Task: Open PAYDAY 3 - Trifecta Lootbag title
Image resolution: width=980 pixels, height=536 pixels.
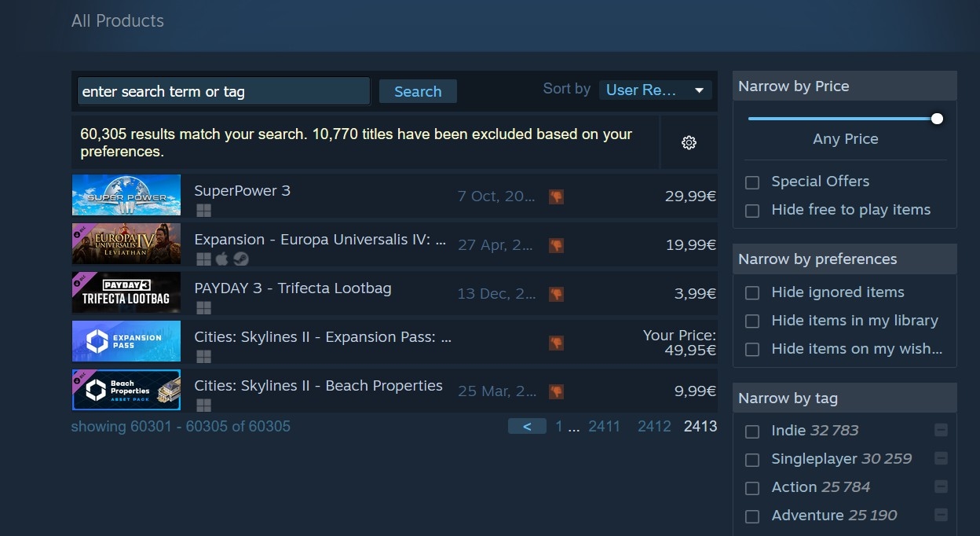Action: coord(293,288)
